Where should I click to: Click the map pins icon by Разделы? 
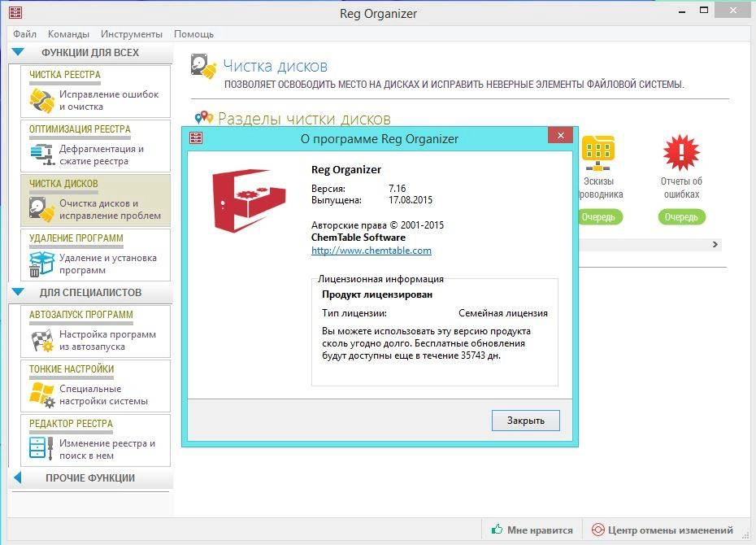204,117
